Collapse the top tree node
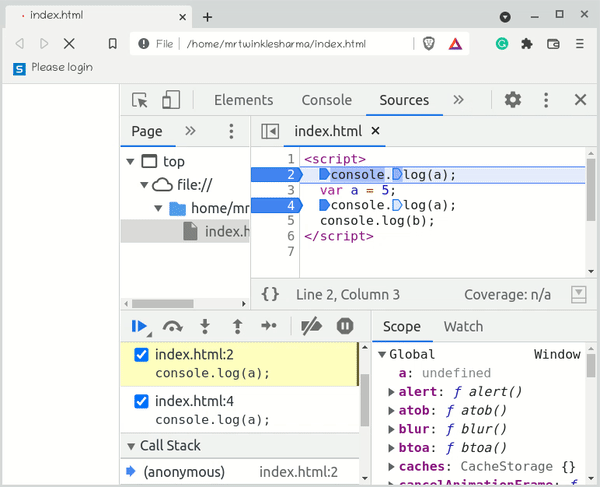This screenshot has height=487, width=600. coord(130,162)
